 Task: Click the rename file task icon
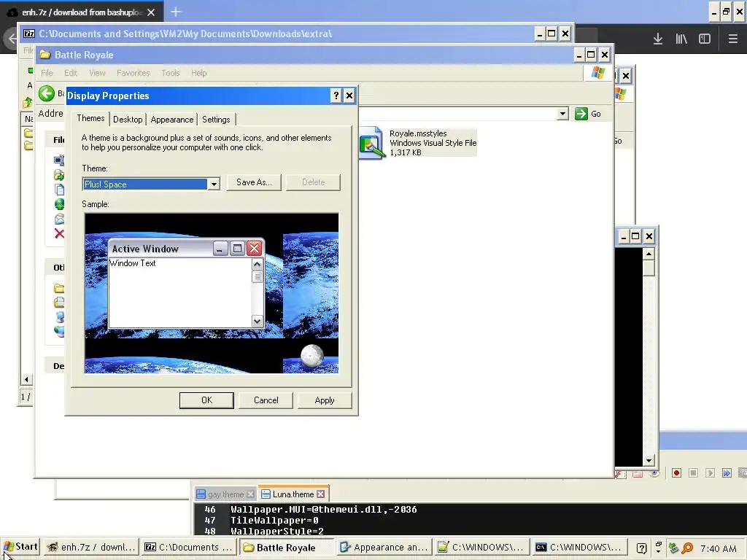point(59,160)
